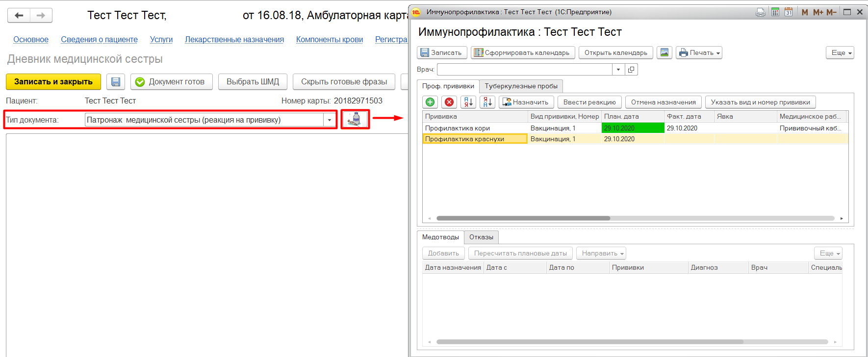
Task: Click the red delete row icon
Action: (x=449, y=102)
